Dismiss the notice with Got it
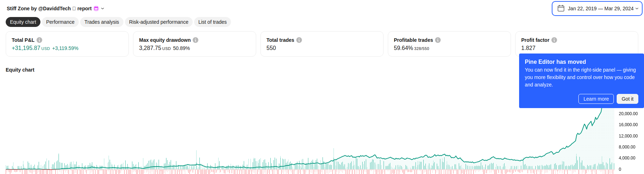644x174 pixels. 627,99
